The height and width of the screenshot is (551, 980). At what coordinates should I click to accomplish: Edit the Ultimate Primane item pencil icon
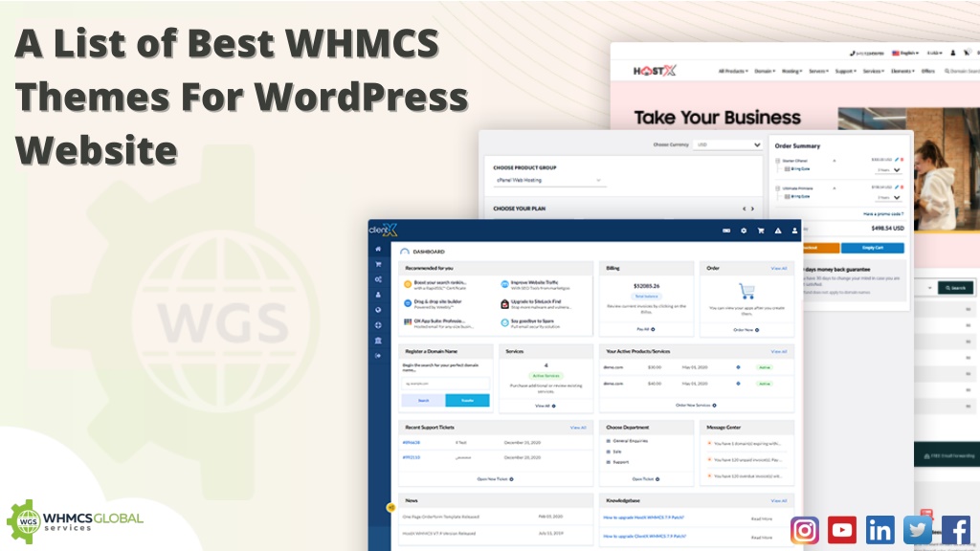point(896,187)
